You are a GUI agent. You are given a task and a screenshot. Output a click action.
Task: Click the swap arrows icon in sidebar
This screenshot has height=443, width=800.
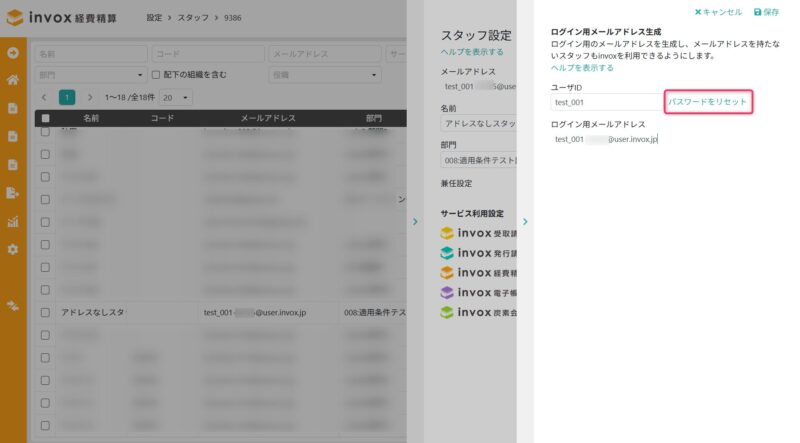13,305
